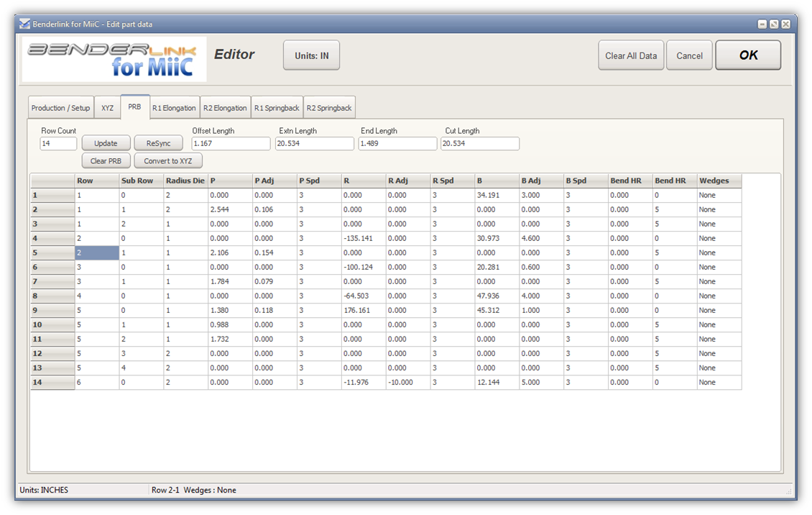Image resolution: width=812 pixels, height=515 pixels.
Task: Click the title bar app icon
Action: tap(24, 24)
